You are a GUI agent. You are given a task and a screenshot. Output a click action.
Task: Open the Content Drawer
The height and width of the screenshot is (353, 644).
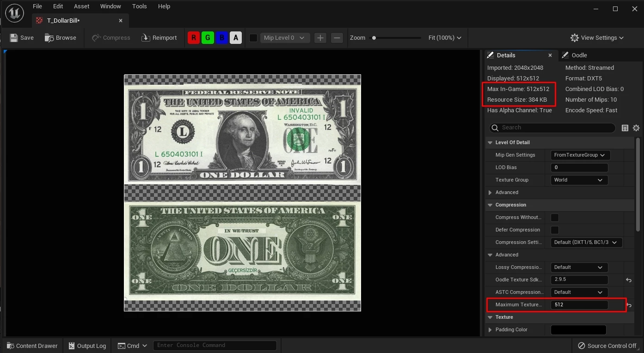pyautogui.click(x=32, y=346)
